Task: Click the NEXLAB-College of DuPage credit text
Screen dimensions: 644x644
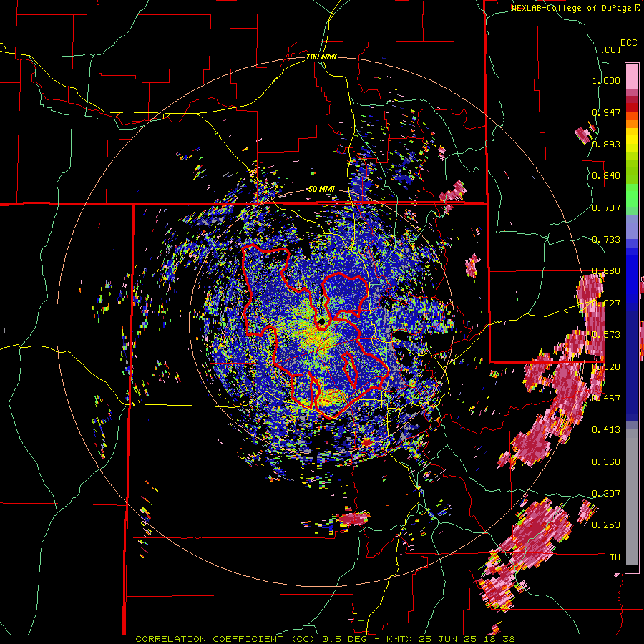Action: [x=572, y=8]
